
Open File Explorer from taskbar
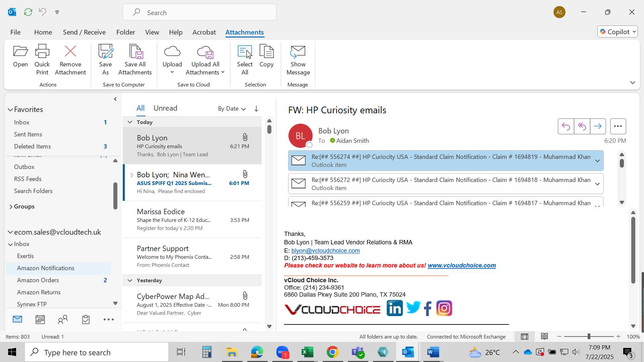coord(232,352)
